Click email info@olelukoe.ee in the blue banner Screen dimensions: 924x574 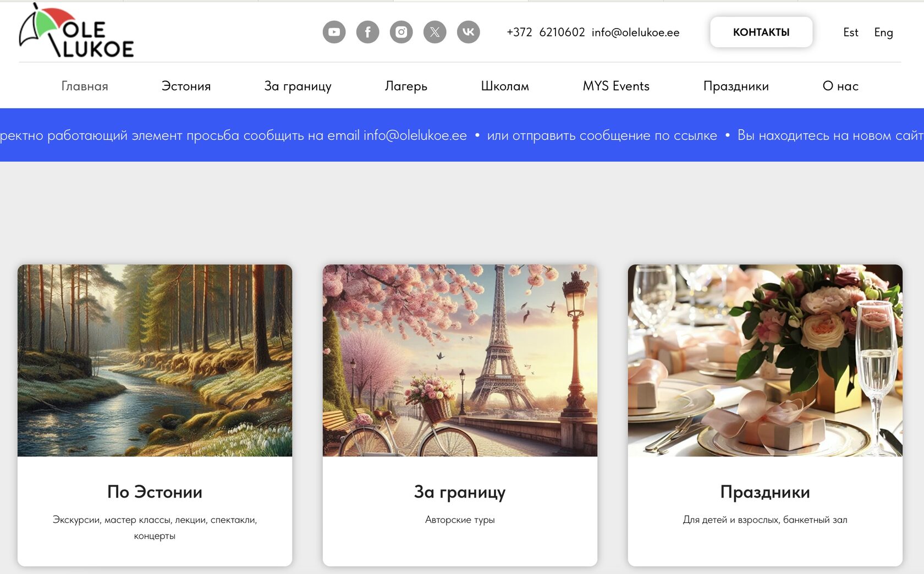[415, 135]
